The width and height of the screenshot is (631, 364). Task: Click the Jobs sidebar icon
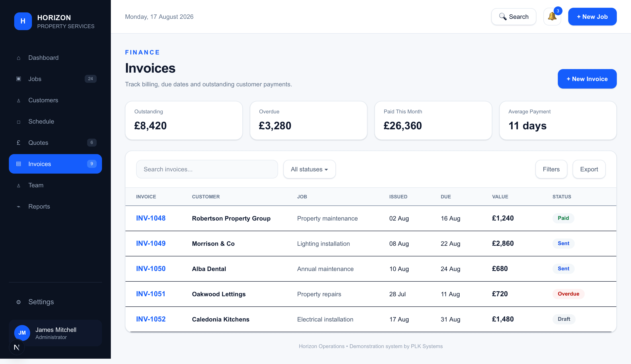(x=19, y=79)
